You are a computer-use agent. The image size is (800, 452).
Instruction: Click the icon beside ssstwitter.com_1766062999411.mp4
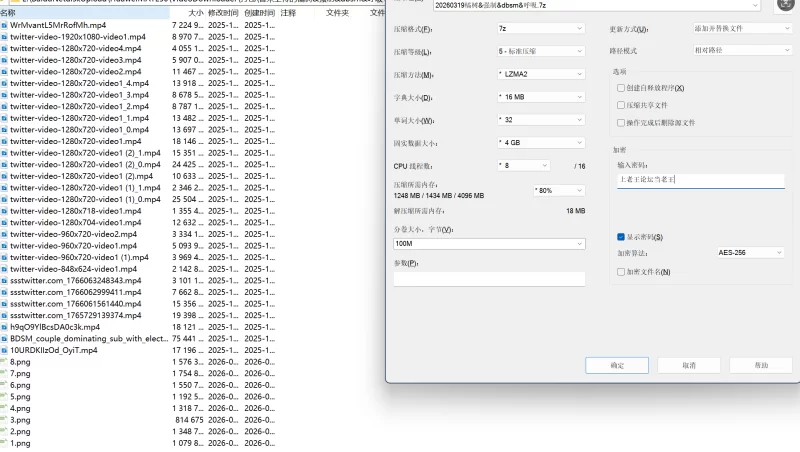tap(4, 292)
